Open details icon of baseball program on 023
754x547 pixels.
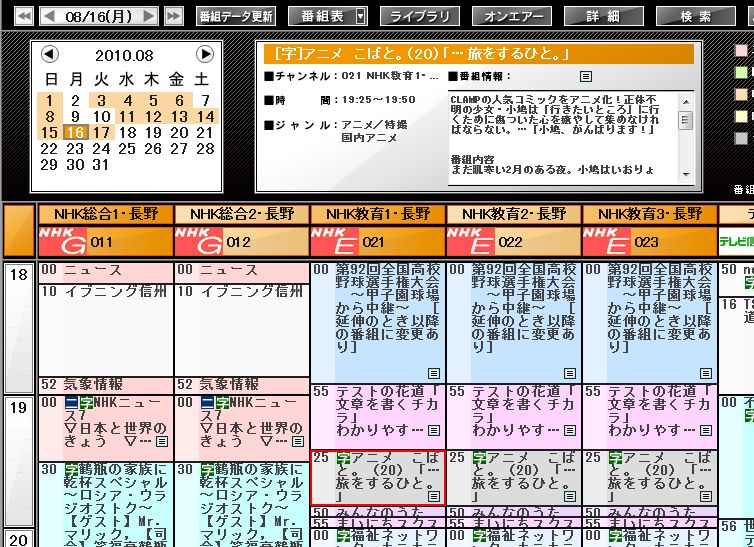point(706,373)
